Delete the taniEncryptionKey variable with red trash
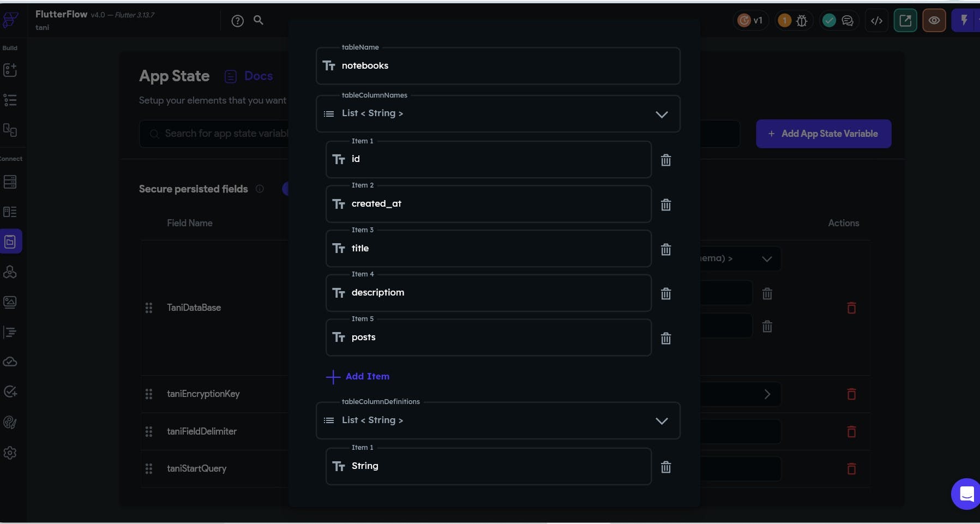The image size is (980, 524). coord(851,394)
